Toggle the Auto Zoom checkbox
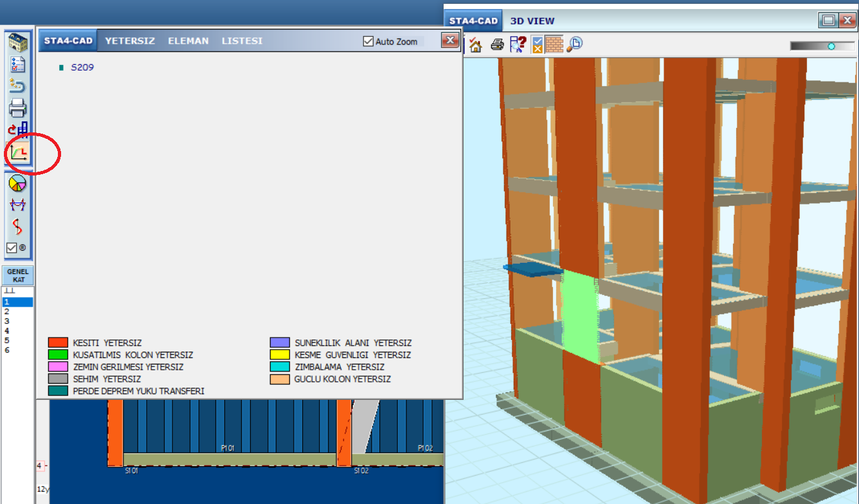 [x=368, y=41]
